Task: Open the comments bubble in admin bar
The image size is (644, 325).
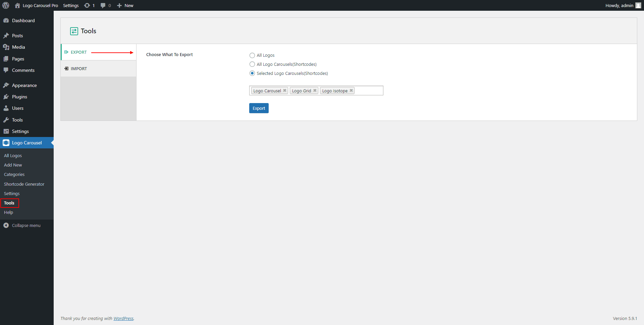Action: tap(103, 5)
